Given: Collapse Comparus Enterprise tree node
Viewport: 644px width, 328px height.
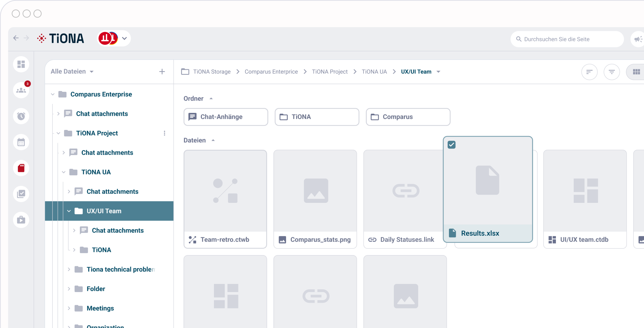Looking at the screenshot, I should [x=53, y=94].
